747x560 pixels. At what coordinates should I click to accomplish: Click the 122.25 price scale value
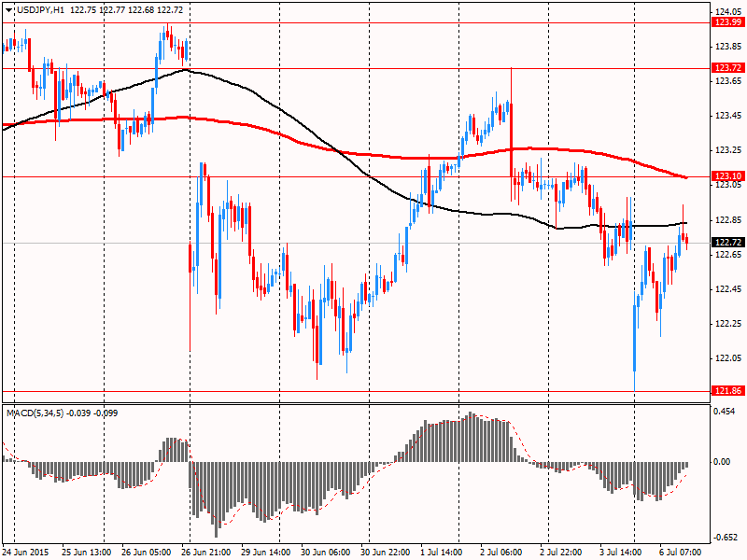click(x=728, y=324)
